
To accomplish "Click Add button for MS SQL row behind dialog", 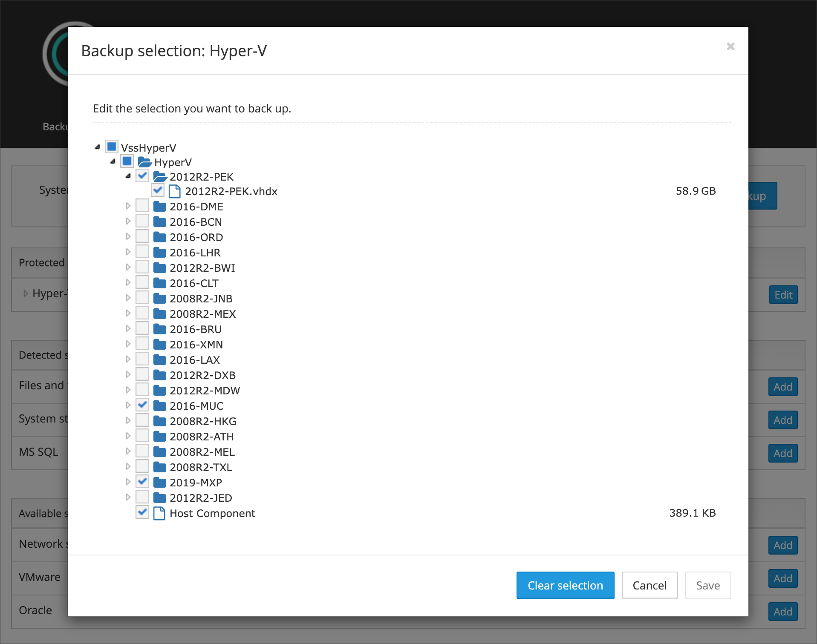I will (x=783, y=453).
